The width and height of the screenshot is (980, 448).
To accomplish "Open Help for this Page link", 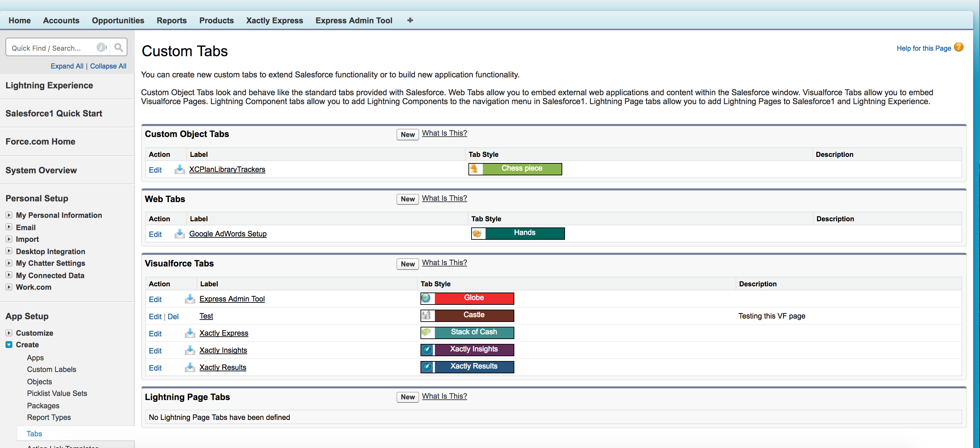I will [924, 48].
